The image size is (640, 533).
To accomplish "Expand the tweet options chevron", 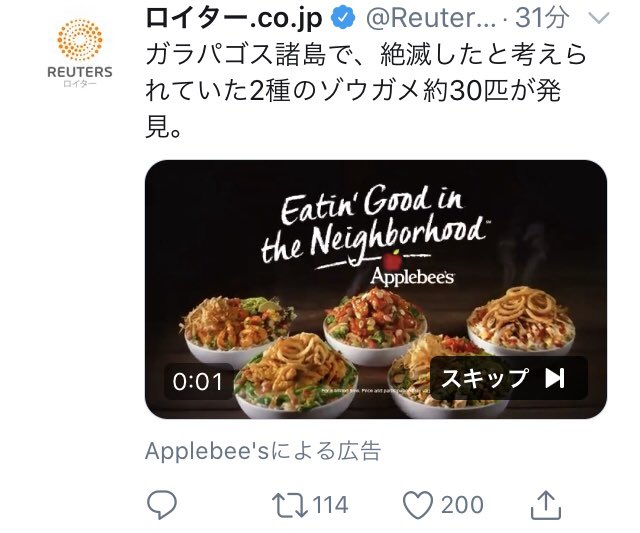I will click(x=599, y=18).
